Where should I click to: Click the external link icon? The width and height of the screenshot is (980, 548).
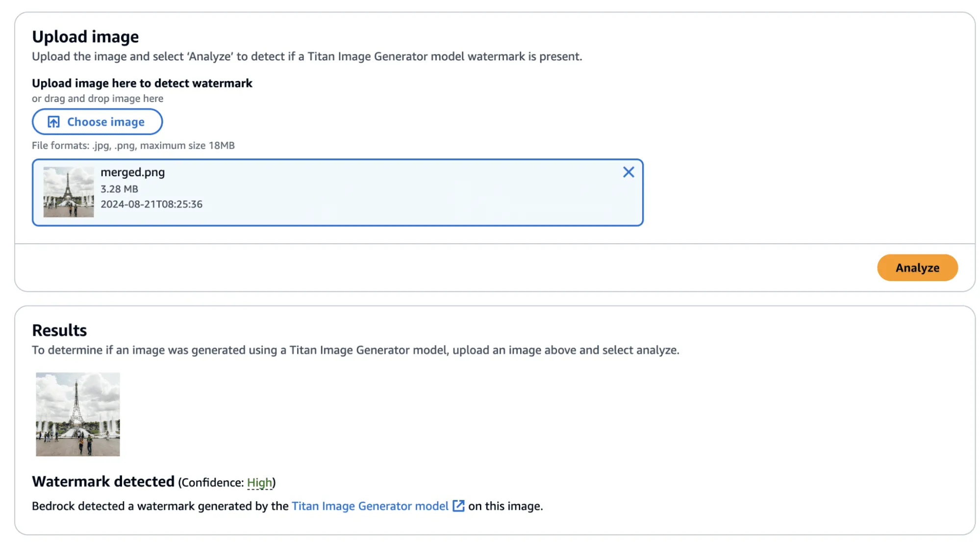tap(458, 506)
